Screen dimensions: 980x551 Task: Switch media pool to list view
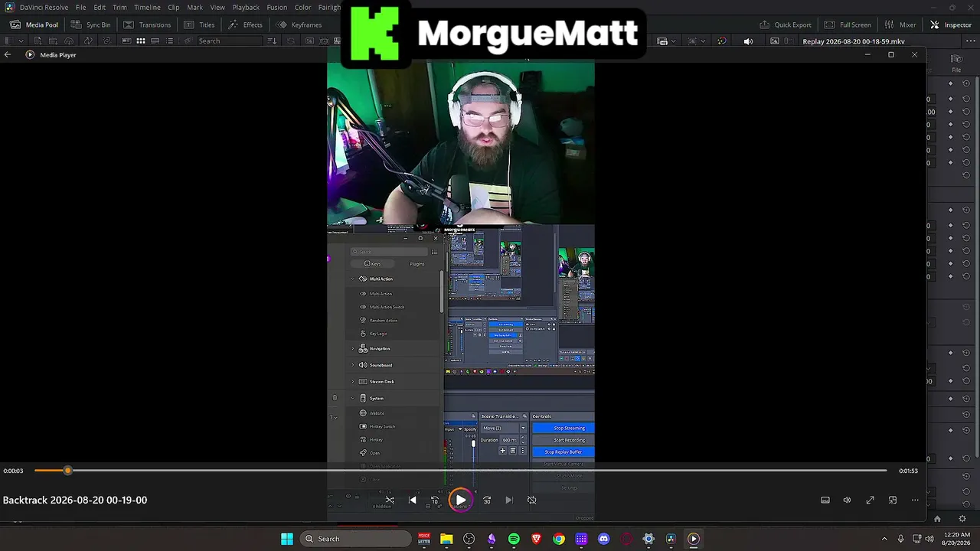(170, 41)
